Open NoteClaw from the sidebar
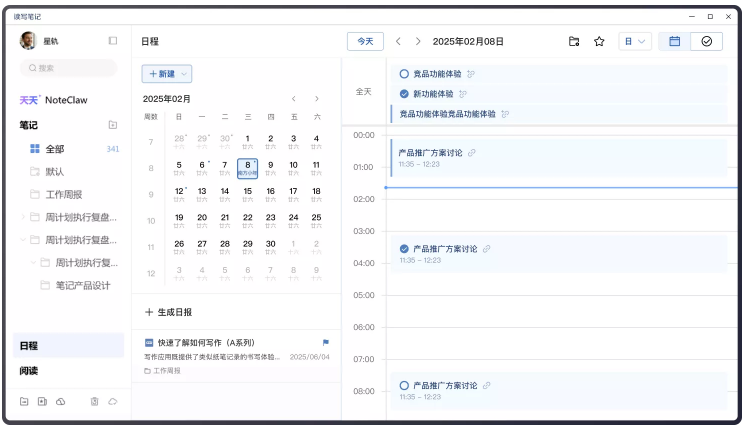This screenshot has height=429, width=745. pyautogui.click(x=54, y=100)
